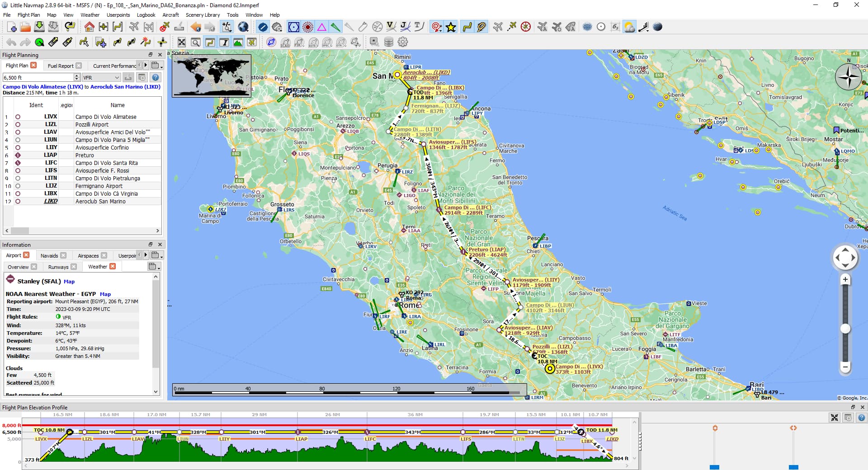The width and height of the screenshot is (868, 470).
Task: Click the Flight Plan tab's table view icon
Action: click(142, 78)
